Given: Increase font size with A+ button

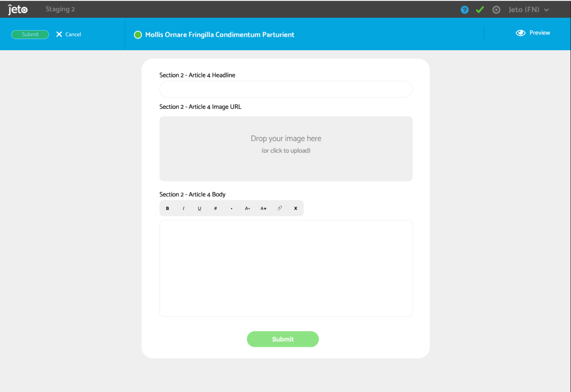Looking at the screenshot, I should pos(263,208).
